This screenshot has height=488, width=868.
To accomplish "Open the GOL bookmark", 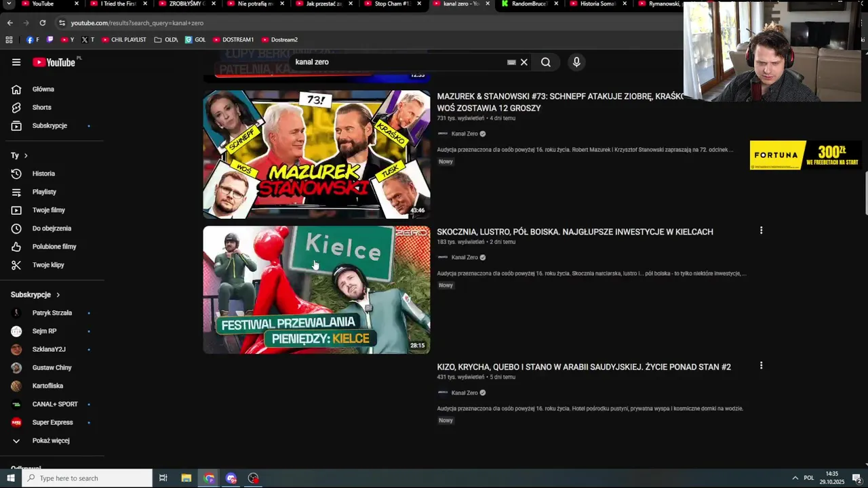I will coord(195,40).
